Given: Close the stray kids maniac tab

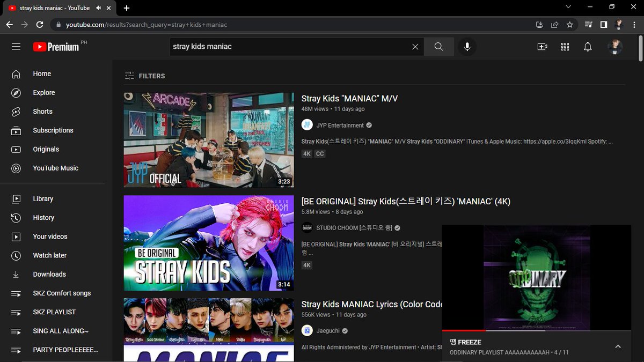Looking at the screenshot, I should pyautogui.click(x=110, y=8).
